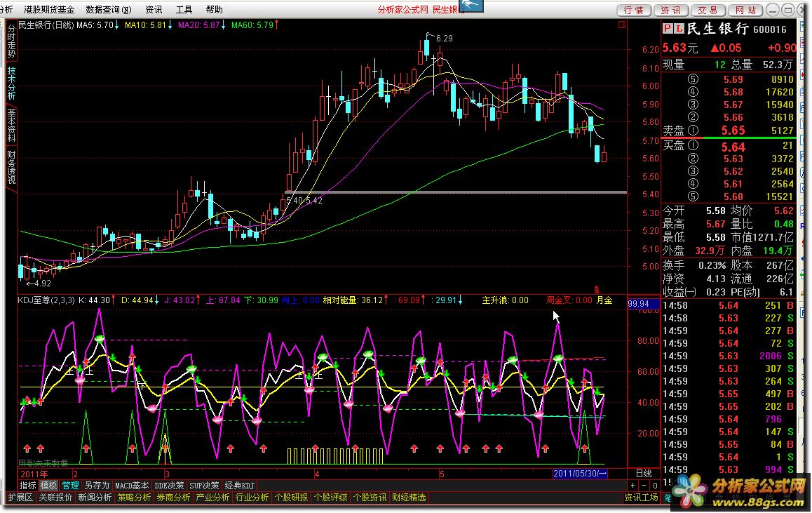The width and height of the screenshot is (812, 513).
Task: Click the 2011/05/30 date marker
Action: [x=580, y=474]
